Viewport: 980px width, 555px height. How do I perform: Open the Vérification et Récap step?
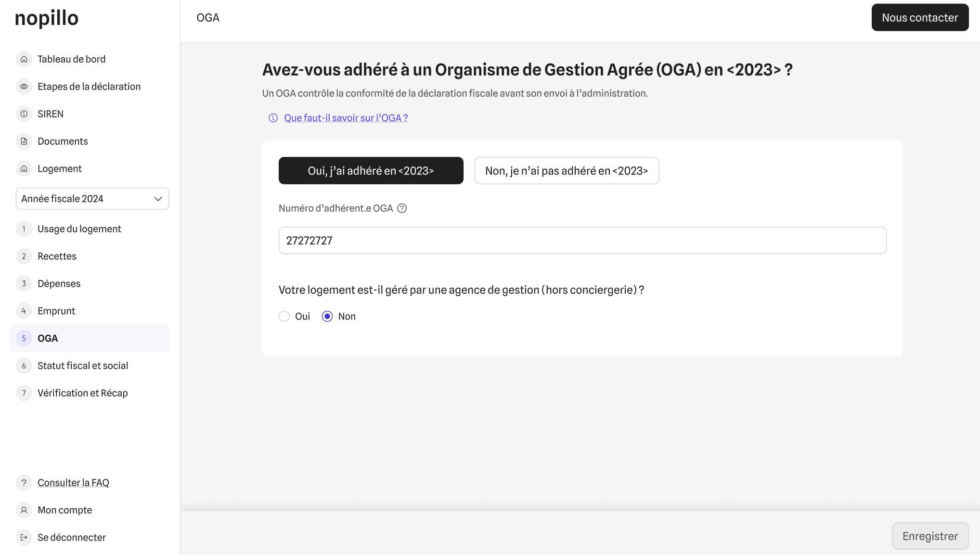[x=82, y=393]
